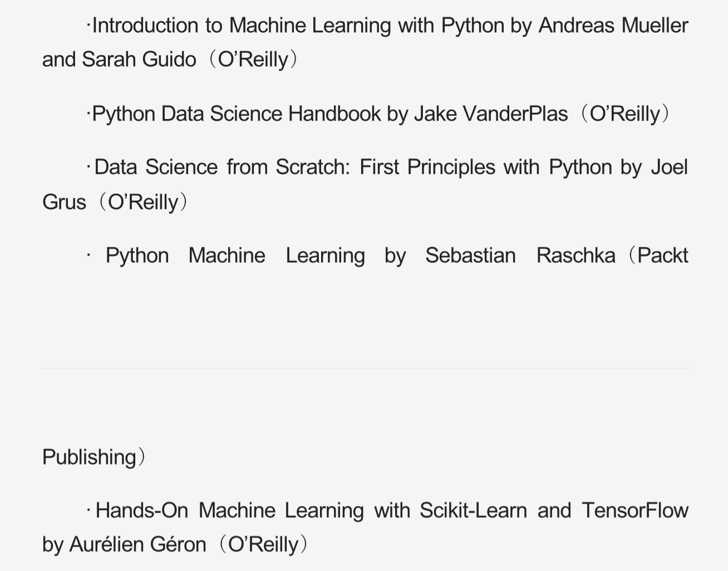Click the surname "Raschka"
This screenshot has height=571, width=728.
(x=575, y=255)
